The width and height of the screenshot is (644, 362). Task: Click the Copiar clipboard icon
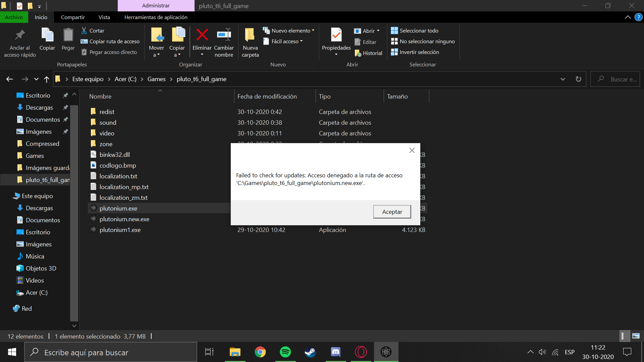pos(47,39)
